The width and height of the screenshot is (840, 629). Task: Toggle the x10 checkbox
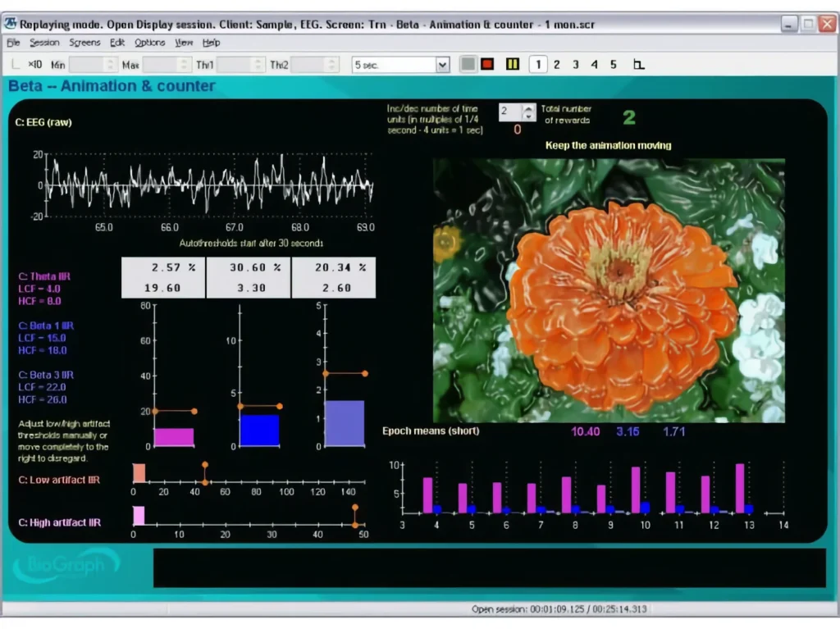tap(17, 65)
